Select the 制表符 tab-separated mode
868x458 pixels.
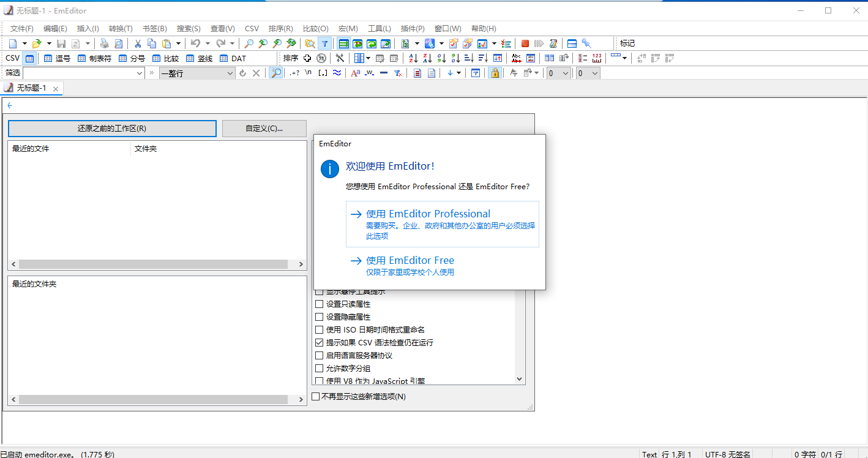point(93,58)
